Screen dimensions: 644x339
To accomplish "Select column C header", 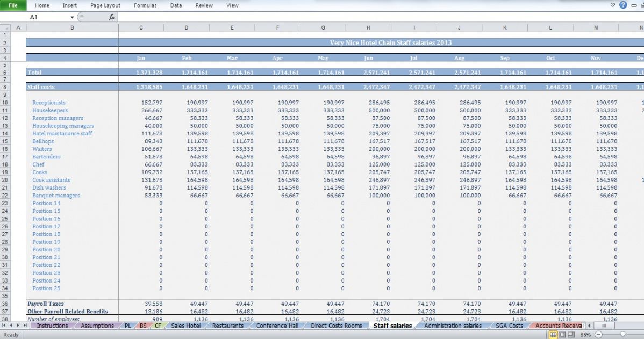I will tap(141, 27).
